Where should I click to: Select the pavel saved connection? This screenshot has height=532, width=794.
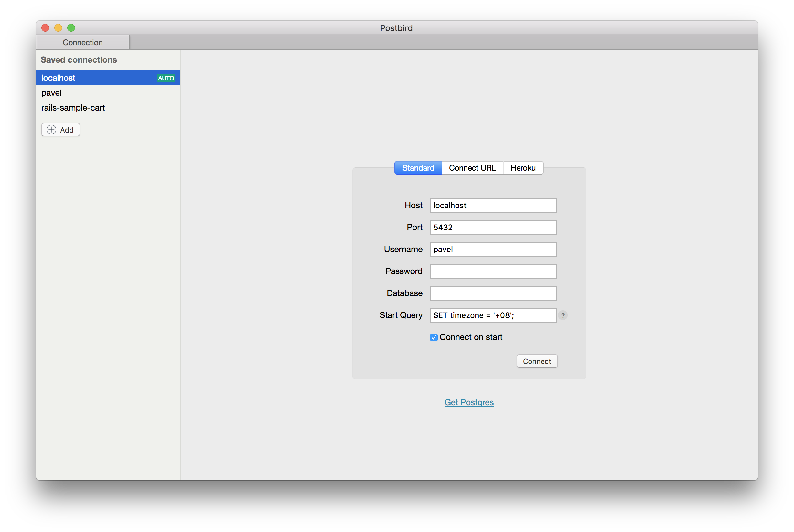click(51, 93)
